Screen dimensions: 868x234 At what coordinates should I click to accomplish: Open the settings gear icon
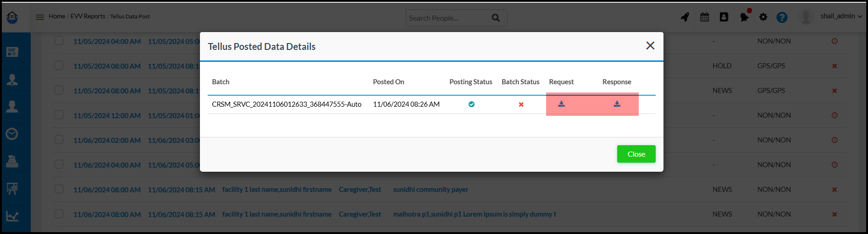click(763, 17)
